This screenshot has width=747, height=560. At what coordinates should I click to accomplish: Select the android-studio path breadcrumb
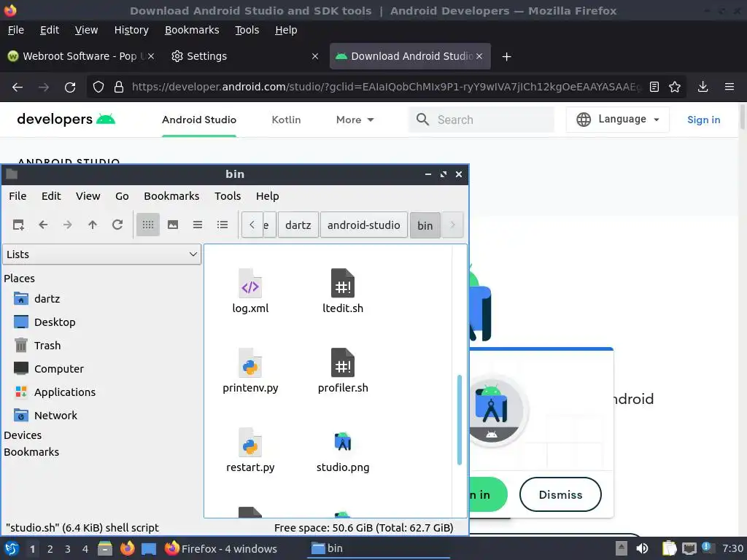pyautogui.click(x=364, y=225)
